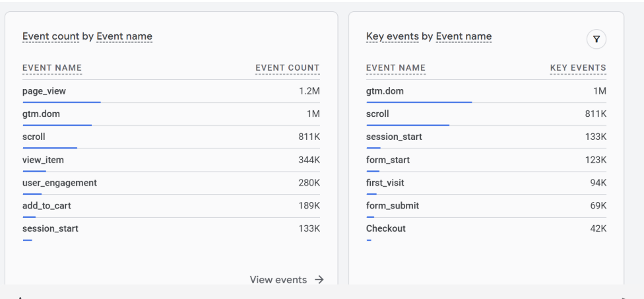The height and width of the screenshot is (299, 644).
Task: Click the EVENT COUNT column header
Action: pyautogui.click(x=287, y=67)
